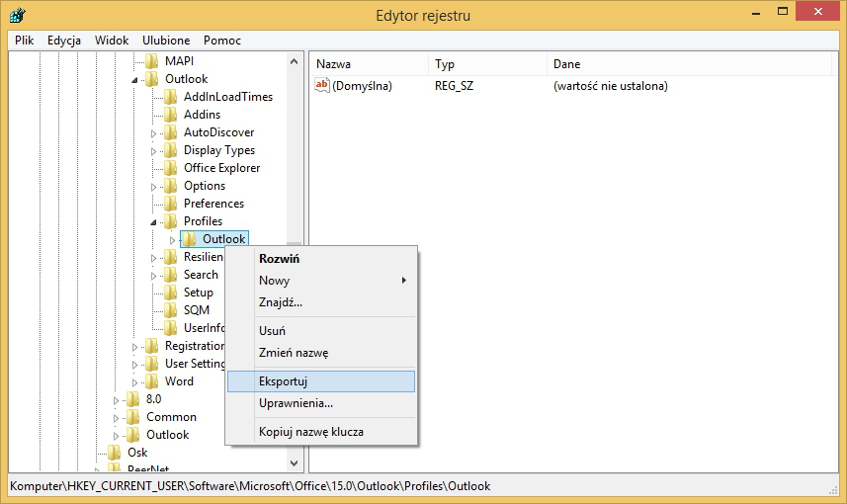Select the Addins key
The height and width of the screenshot is (504, 847).
coord(202,115)
